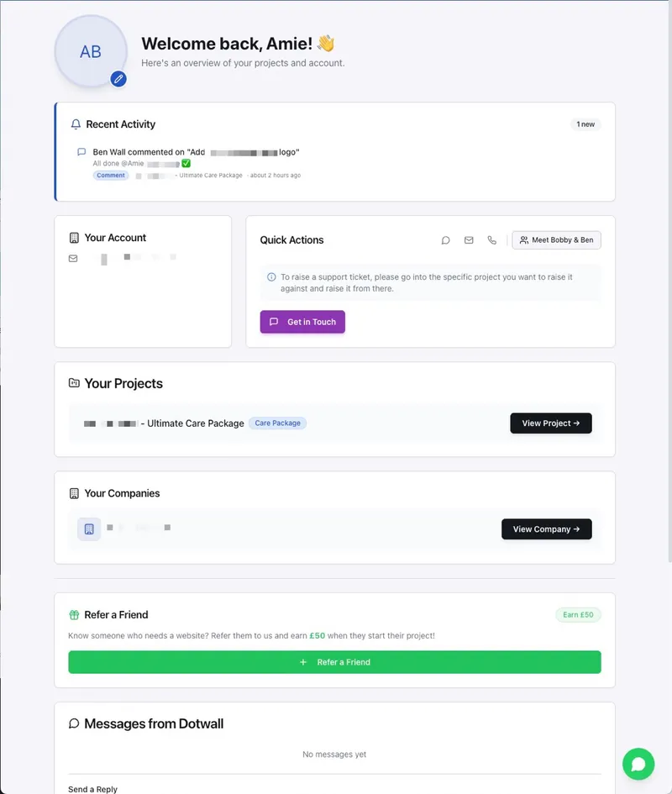
Task: Click the envelope icon in Your Account panel
Action: [x=71, y=257]
